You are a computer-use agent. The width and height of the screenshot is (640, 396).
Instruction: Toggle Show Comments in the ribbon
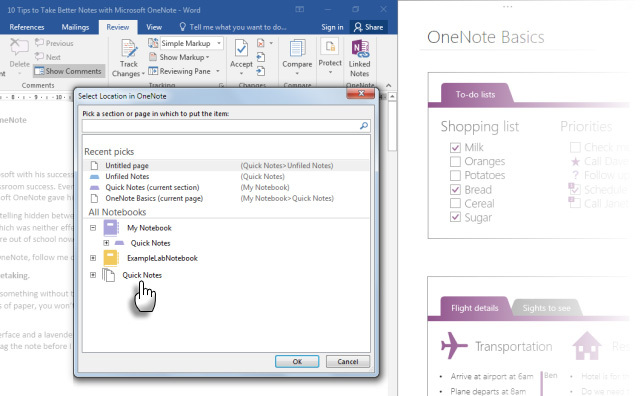click(x=68, y=71)
